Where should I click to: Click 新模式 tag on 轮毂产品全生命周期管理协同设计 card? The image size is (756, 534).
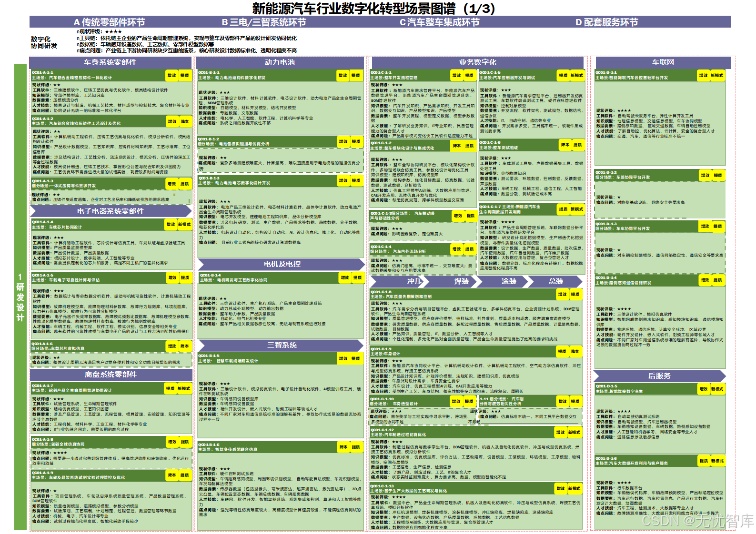click(x=184, y=388)
